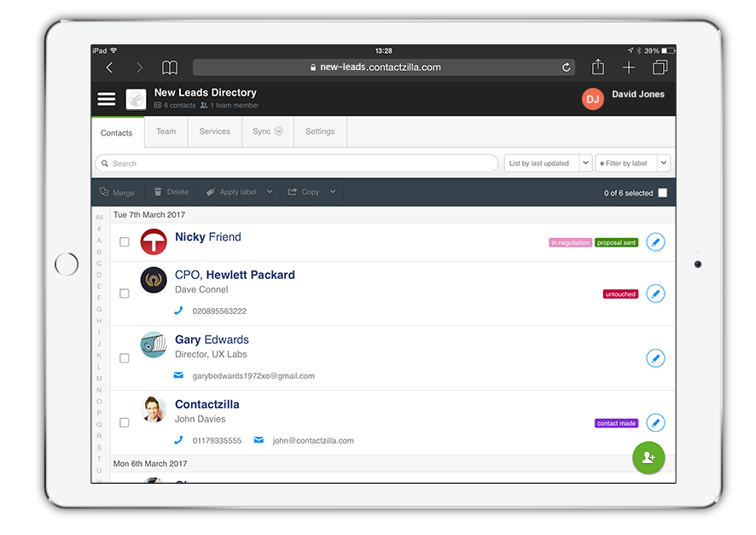Open the Contactzilla contact name
Screen dimensions: 756x535
coord(206,404)
